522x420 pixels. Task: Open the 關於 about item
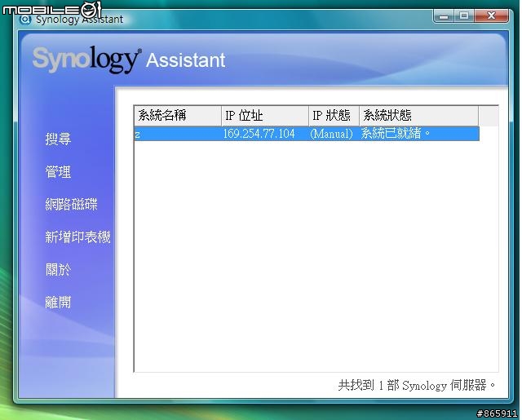58,270
